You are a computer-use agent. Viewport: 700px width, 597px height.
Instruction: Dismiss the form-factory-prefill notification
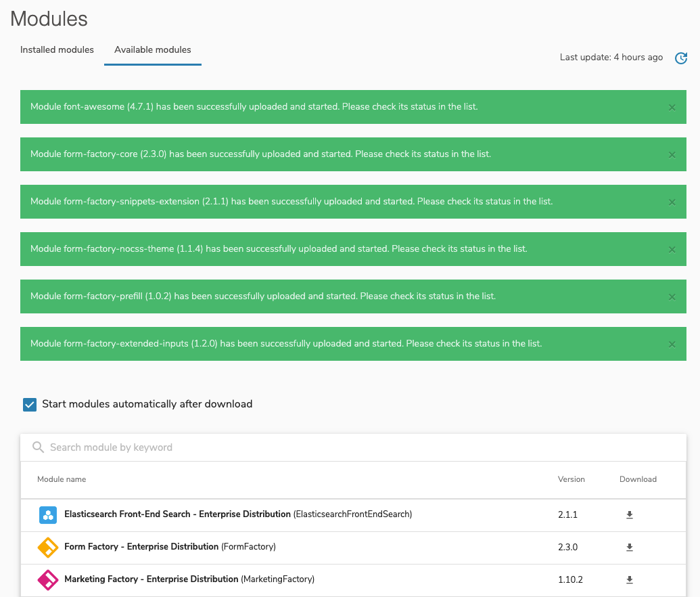point(672,296)
